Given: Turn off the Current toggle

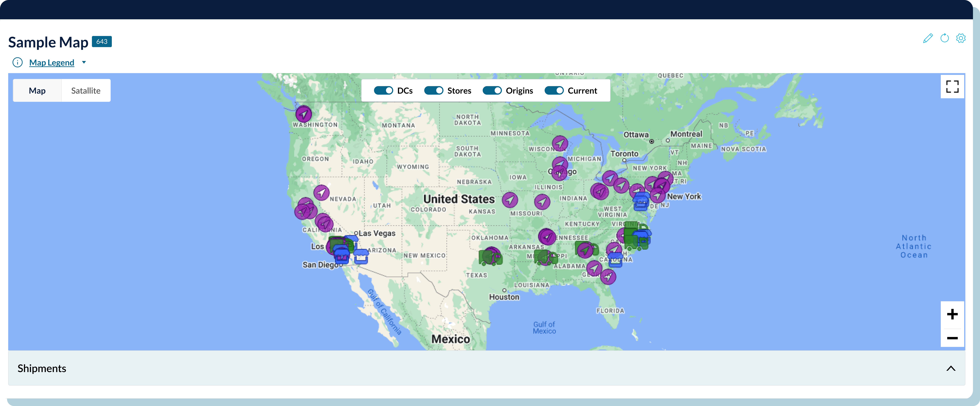Looking at the screenshot, I should pyautogui.click(x=554, y=91).
